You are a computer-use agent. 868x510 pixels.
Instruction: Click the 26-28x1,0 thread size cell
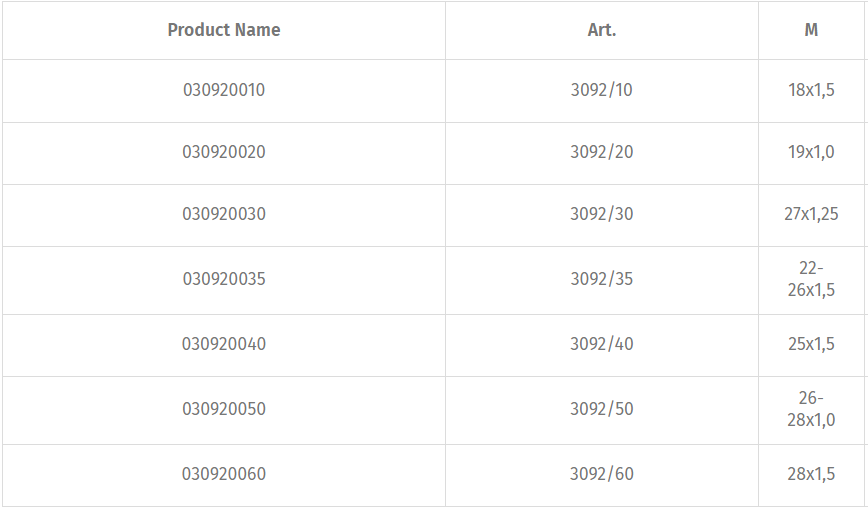pos(811,409)
